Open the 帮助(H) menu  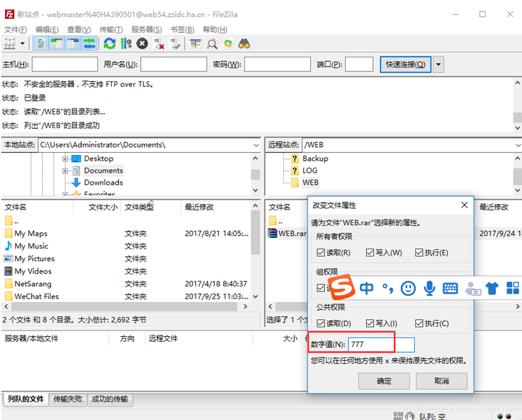click(x=215, y=30)
